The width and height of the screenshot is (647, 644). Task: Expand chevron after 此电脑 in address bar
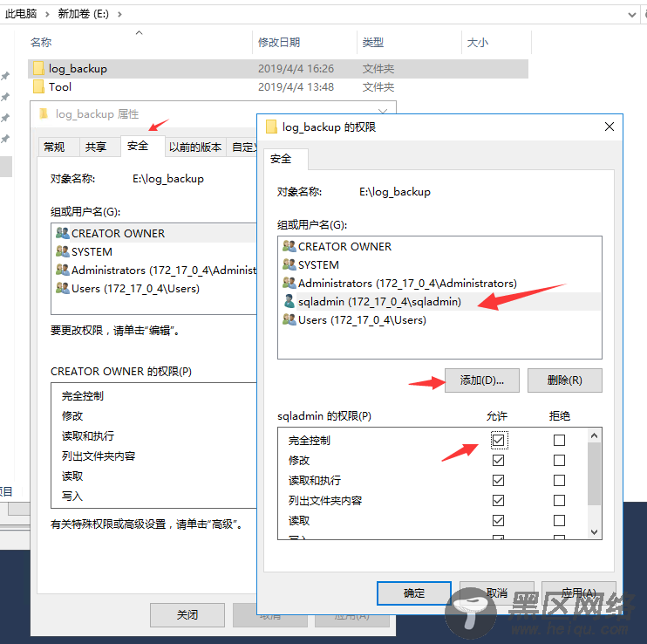point(47,15)
